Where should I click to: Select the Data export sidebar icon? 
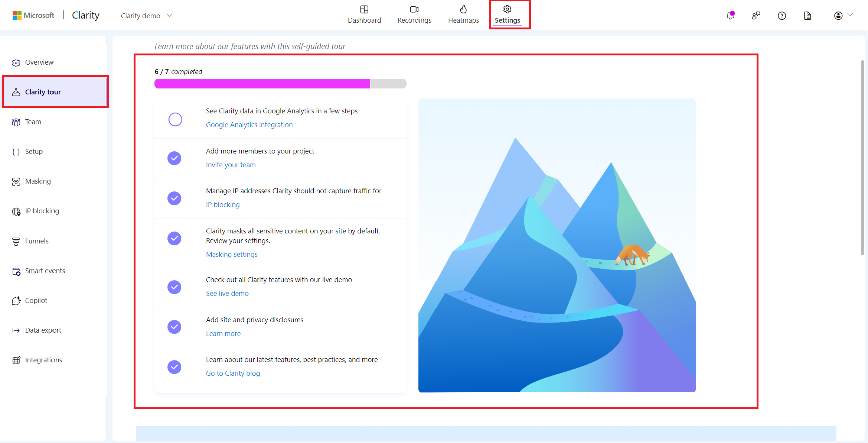tap(16, 330)
